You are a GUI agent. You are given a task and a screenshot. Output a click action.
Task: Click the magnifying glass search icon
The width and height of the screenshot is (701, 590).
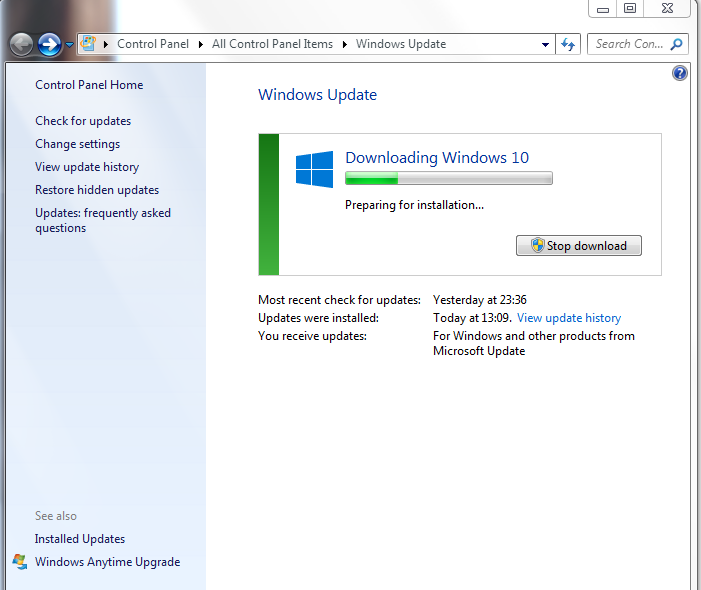[x=677, y=44]
